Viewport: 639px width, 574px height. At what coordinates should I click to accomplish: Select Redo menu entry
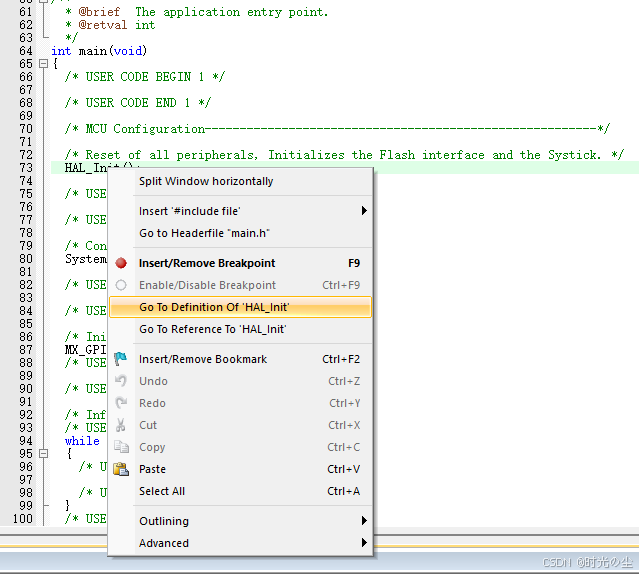pos(240,403)
